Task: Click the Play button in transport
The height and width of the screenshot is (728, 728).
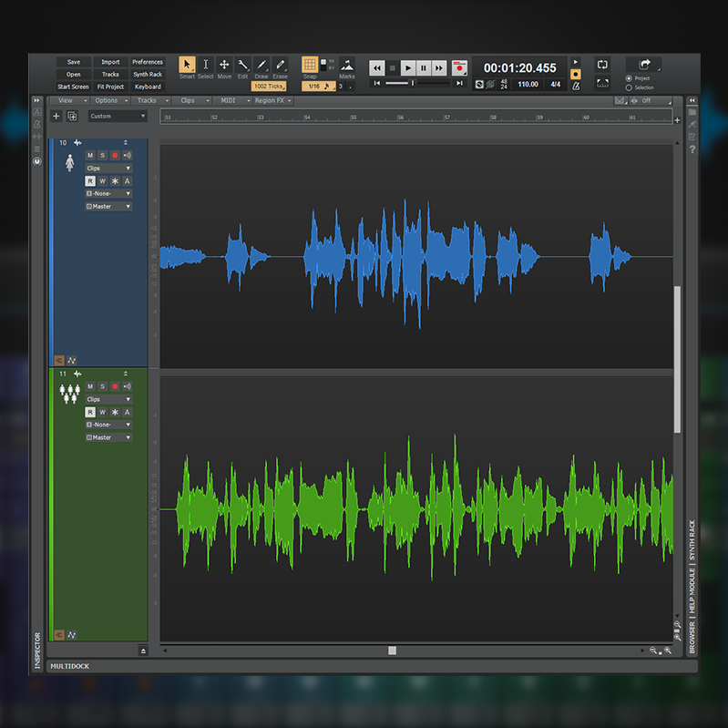Action: point(408,67)
